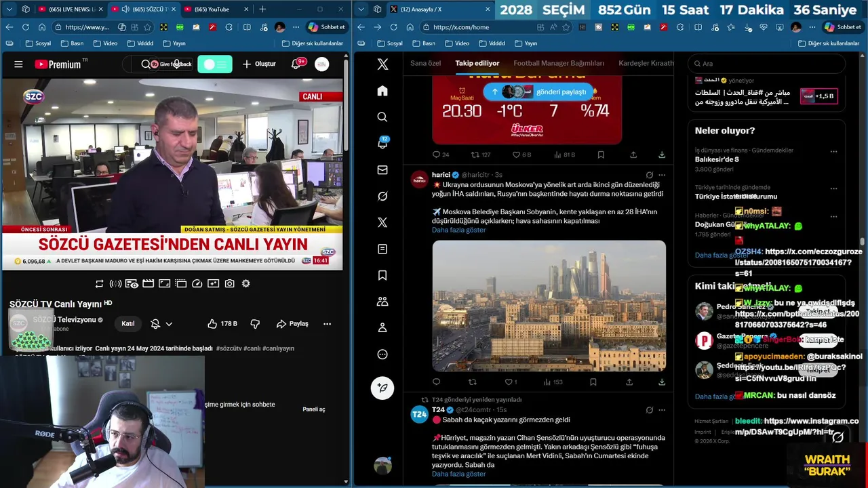The image size is (868, 488).
Task: Refresh the page in the left browser
Action: [x=25, y=27]
